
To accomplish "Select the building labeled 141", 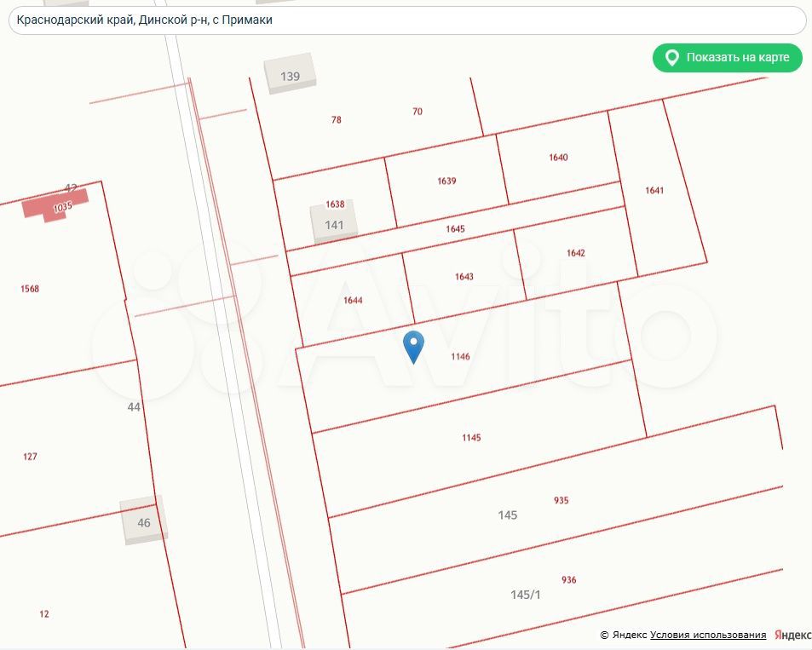I will coord(334,224).
